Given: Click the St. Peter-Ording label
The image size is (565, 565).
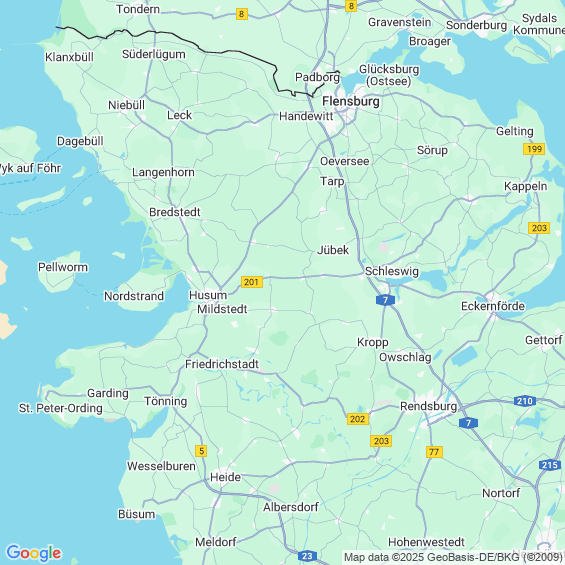Looking at the screenshot, I should (61, 408).
